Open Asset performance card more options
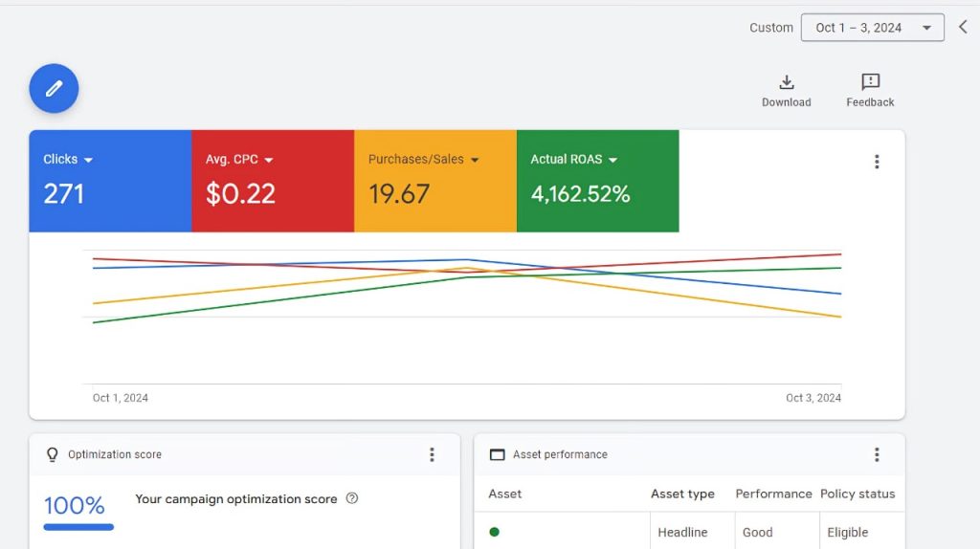This screenshot has width=980, height=549. pyautogui.click(x=876, y=454)
